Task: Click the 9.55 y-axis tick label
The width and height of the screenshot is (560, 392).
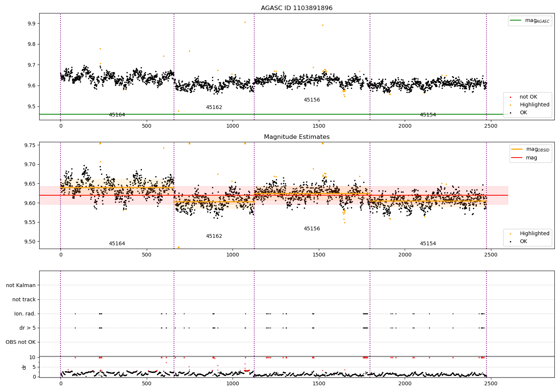Action: coord(30,223)
